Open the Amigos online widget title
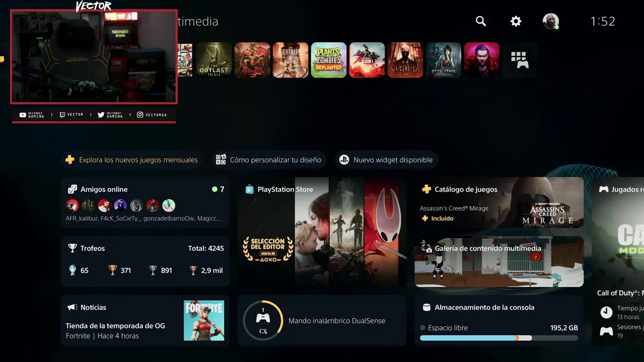The height and width of the screenshot is (362, 644). click(x=104, y=190)
